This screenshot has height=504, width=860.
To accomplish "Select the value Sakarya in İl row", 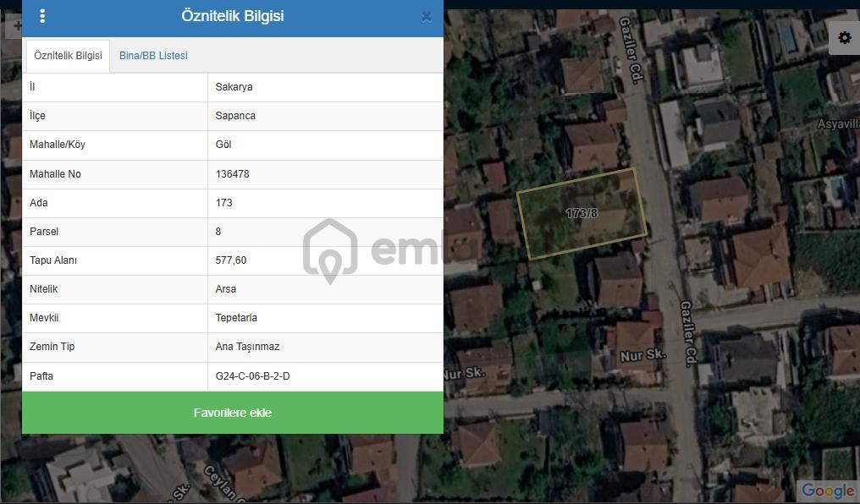I will click(x=234, y=86).
